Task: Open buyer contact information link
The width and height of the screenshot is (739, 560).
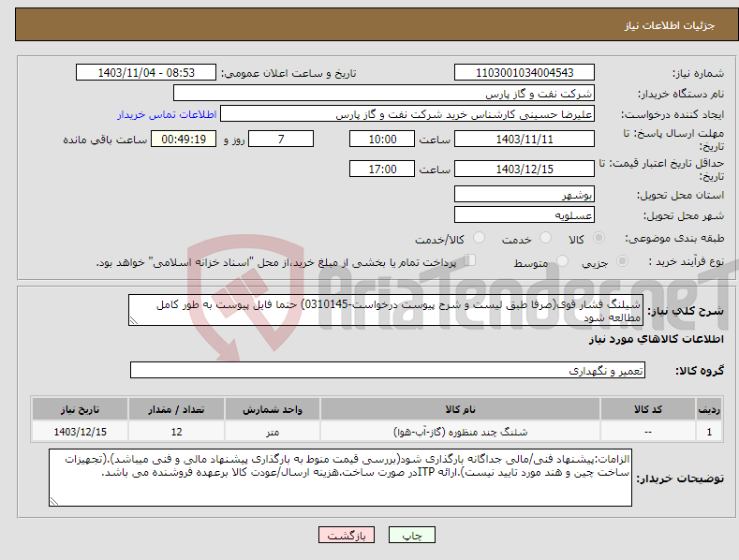Action: tap(167, 114)
